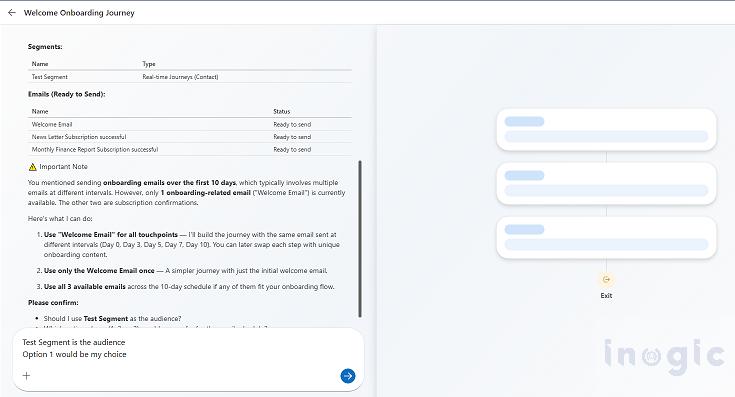Click the Name column header in Segments table
The height and width of the screenshot is (397, 735).
[x=40, y=64]
